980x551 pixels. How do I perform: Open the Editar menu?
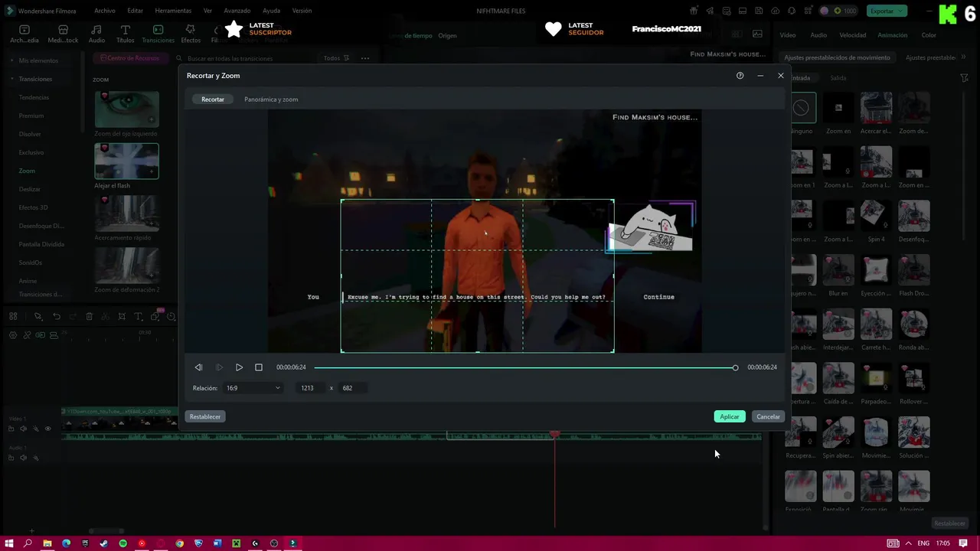tap(136, 11)
